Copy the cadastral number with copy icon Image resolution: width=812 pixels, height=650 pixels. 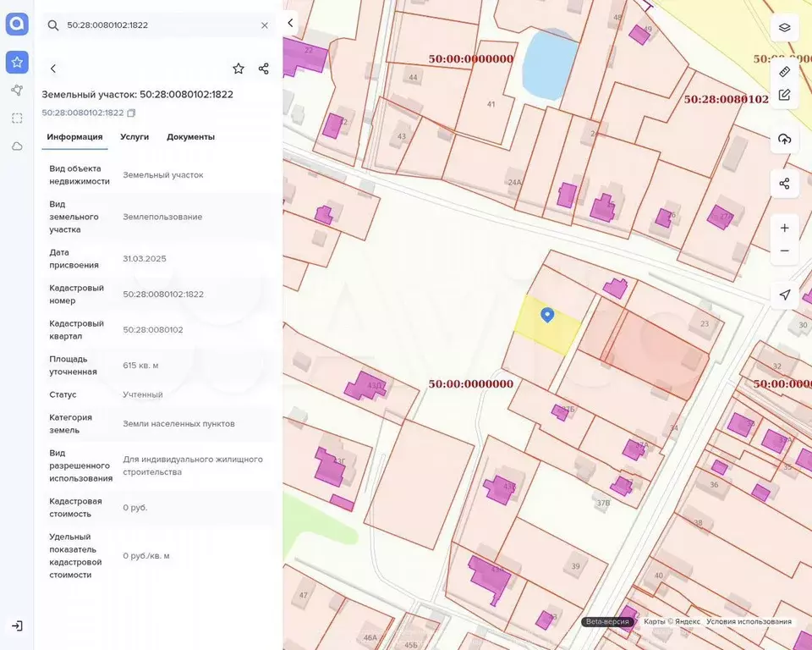[132, 113]
